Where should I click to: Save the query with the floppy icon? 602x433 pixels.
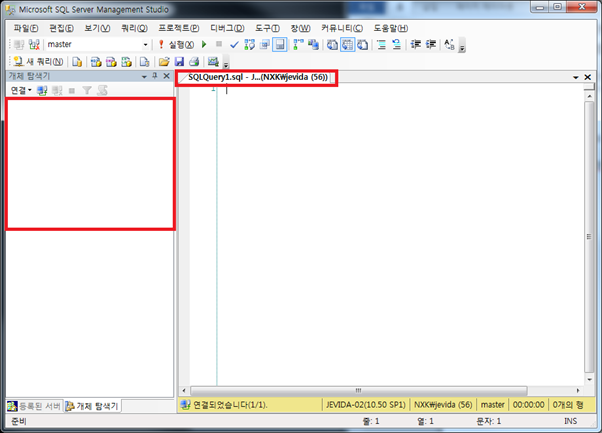(179, 61)
